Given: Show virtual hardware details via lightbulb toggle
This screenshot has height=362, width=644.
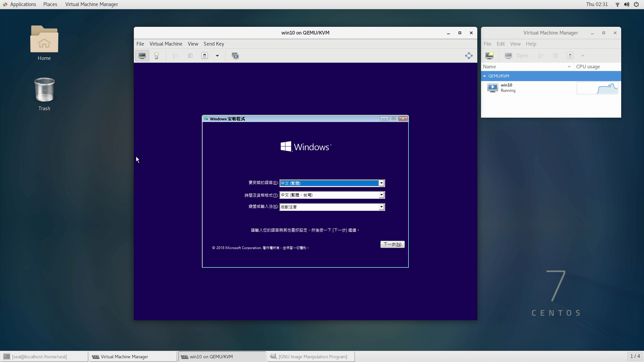Looking at the screenshot, I should point(156,56).
